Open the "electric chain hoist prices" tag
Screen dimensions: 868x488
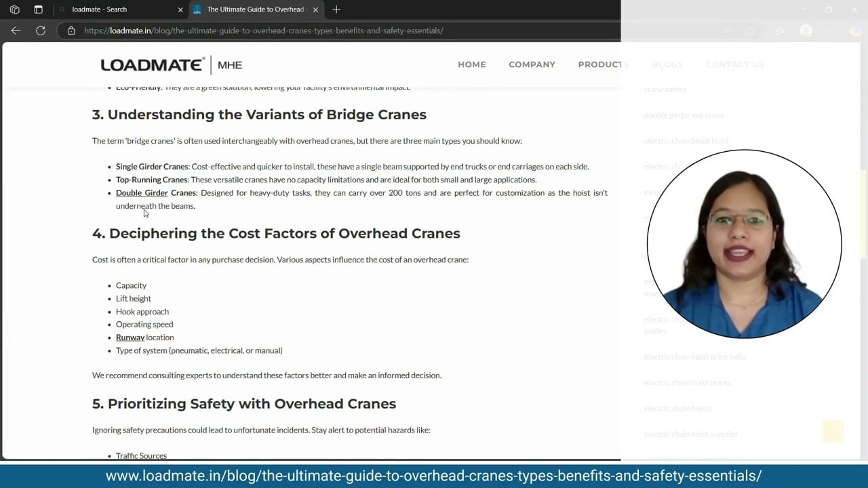(x=688, y=383)
